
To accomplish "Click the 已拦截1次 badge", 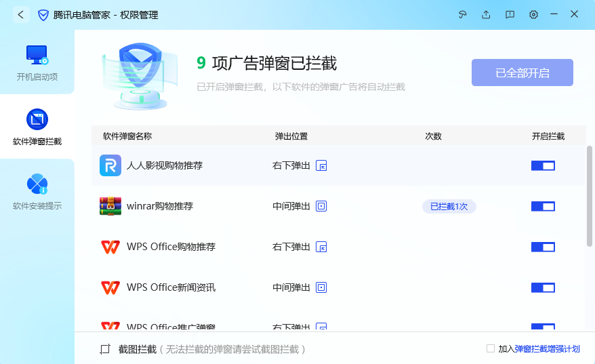I will tap(449, 207).
